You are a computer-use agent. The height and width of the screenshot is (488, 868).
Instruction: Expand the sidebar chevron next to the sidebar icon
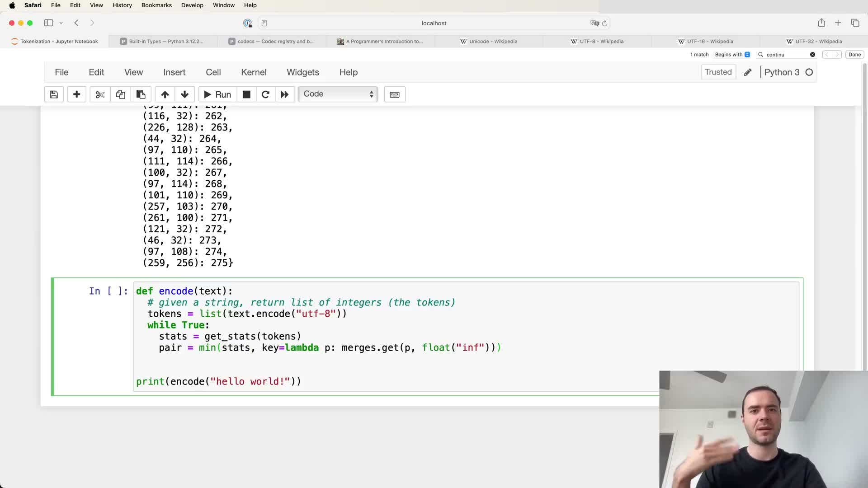point(61,23)
